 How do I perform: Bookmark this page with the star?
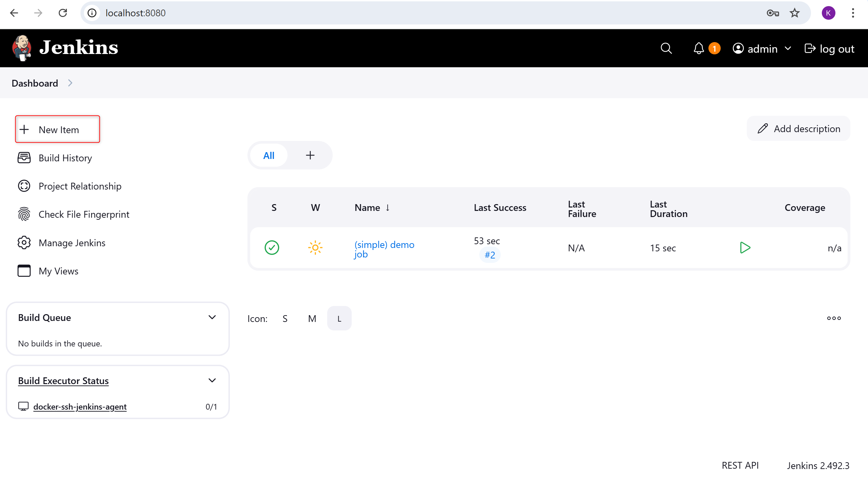[x=794, y=13]
